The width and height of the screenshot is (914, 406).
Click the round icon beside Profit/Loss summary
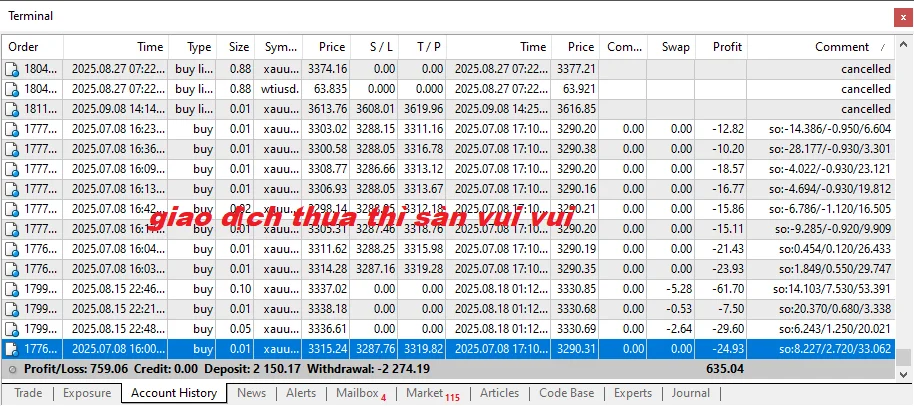[x=13, y=369]
